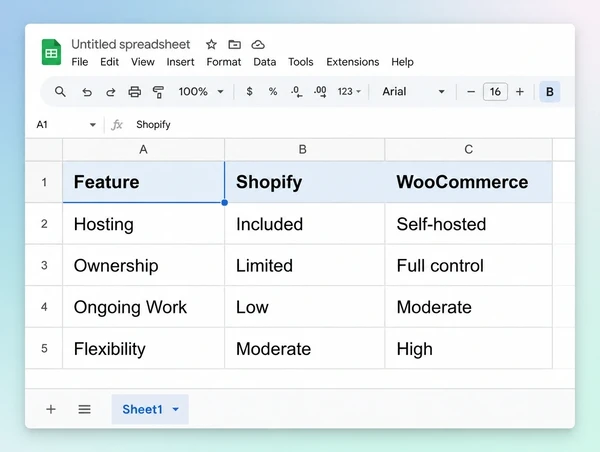Format as currency with dollar icon

click(x=249, y=91)
